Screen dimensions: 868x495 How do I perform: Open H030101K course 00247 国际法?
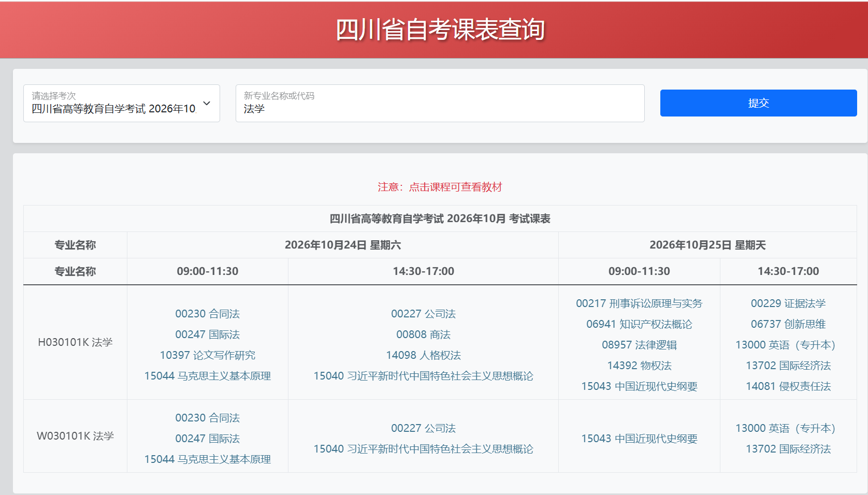tap(208, 334)
